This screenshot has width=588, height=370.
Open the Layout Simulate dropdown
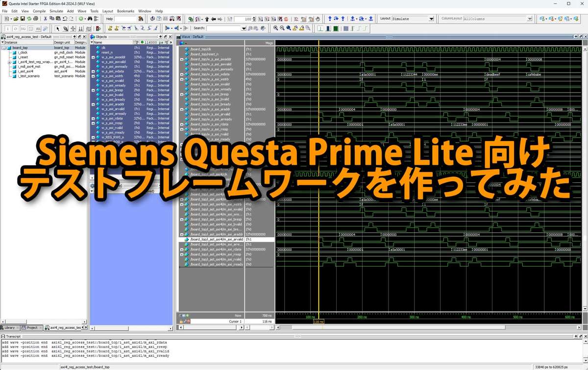[431, 19]
